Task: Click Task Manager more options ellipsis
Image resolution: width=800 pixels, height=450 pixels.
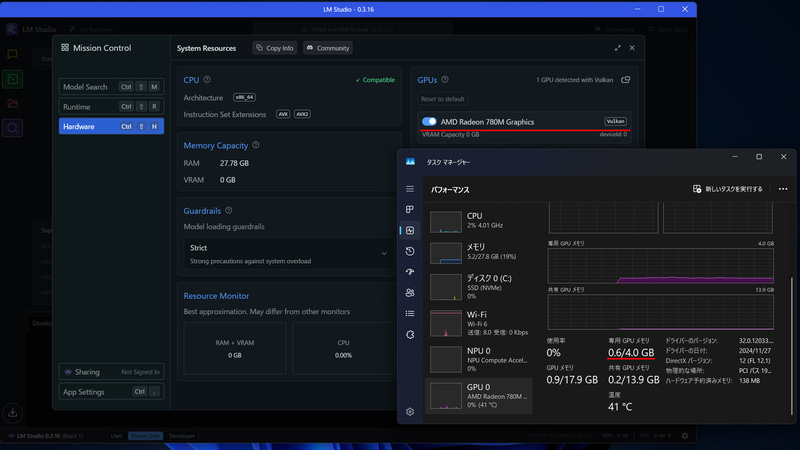Action: (783, 189)
